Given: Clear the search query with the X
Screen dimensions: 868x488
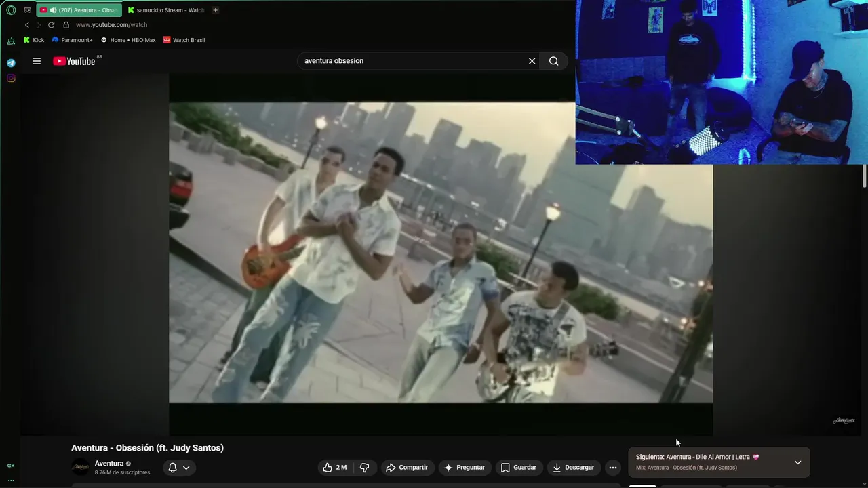Looking at the screenshot, I should [532, 61].
